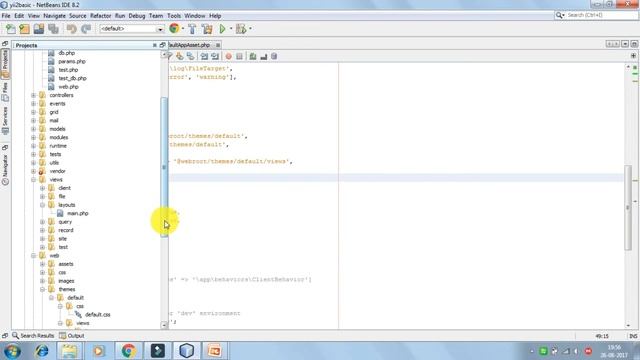Open the Navigate menu

54,16
